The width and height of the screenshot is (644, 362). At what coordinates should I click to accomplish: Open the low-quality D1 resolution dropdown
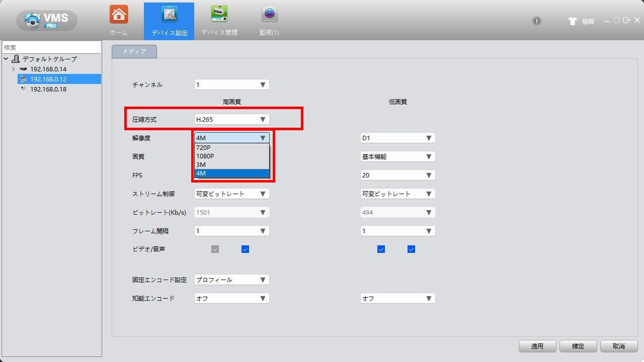tap(397, 138)
